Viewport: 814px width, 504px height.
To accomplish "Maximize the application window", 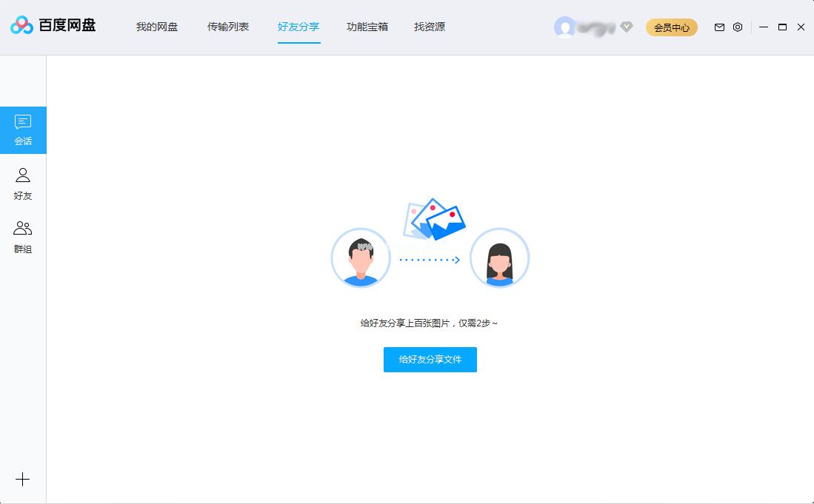I will 782,27.
